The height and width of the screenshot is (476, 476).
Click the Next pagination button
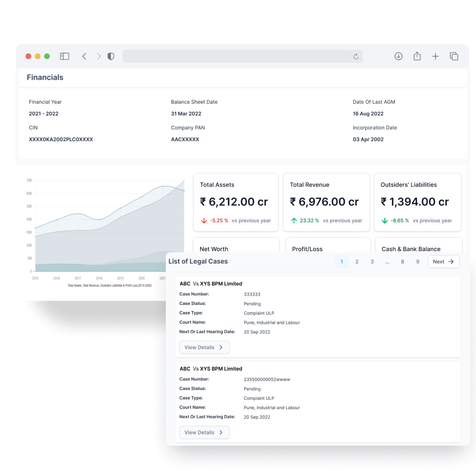(443, 262)
